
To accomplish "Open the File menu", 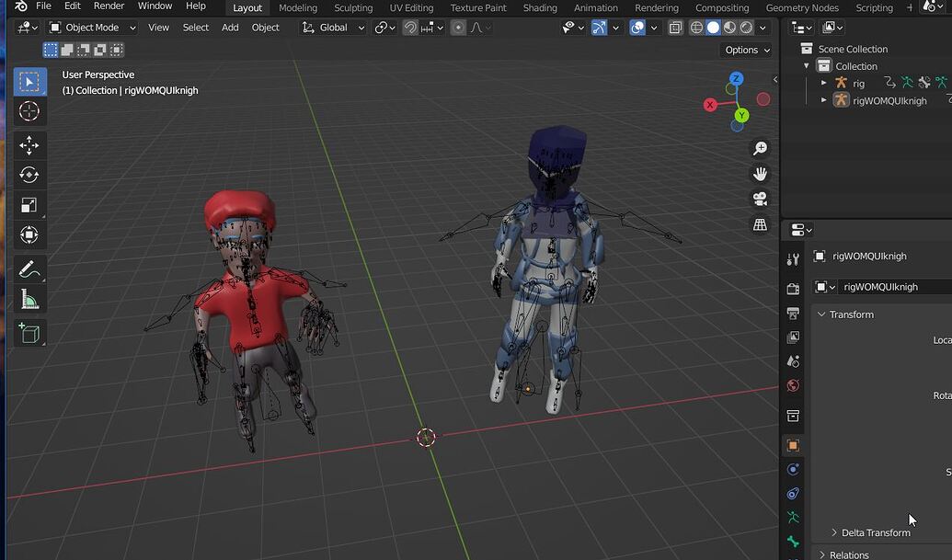I will [44, 6].
